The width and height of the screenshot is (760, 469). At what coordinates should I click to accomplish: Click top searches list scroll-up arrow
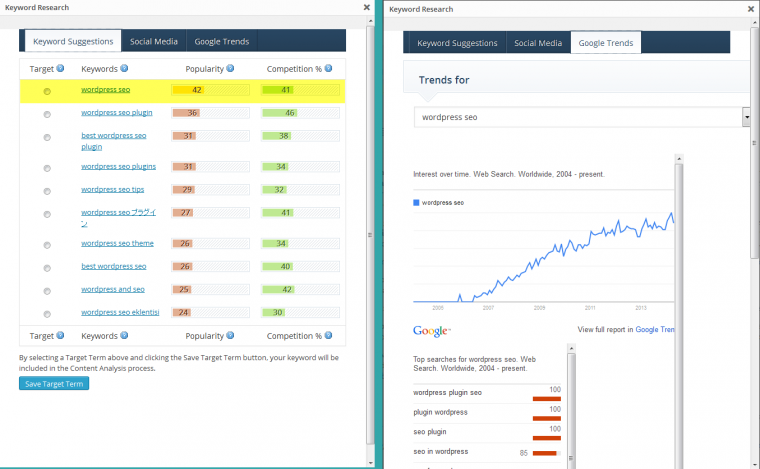571,348
